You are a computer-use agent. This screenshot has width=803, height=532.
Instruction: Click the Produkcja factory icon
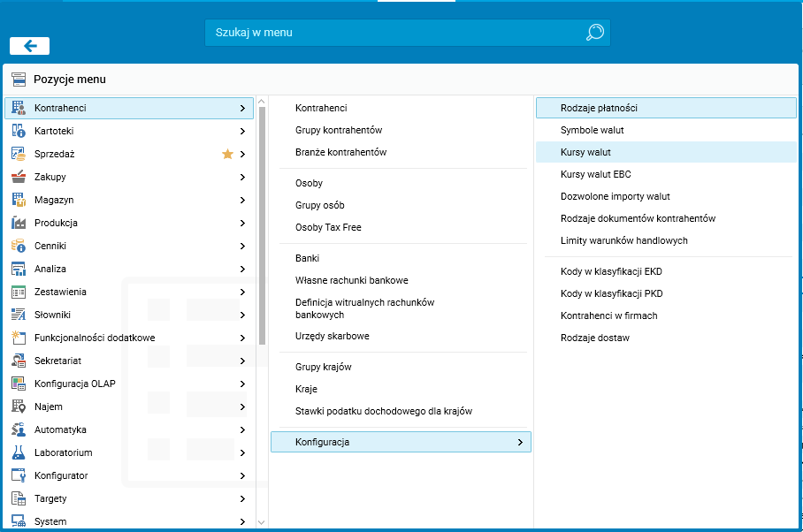click(19, 223)
